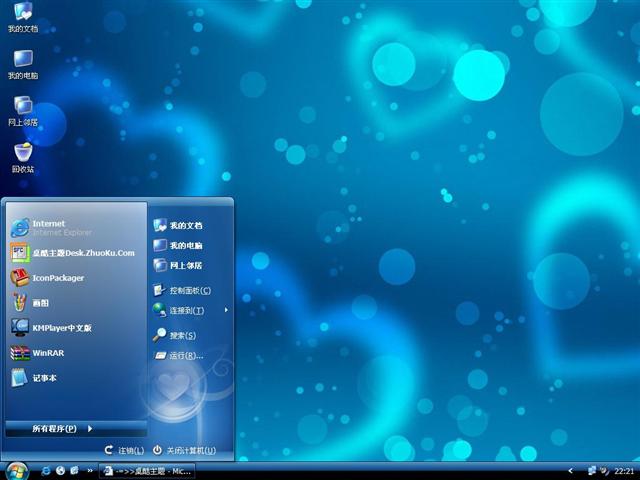
Task: Click the Start orb button
Action: pyautogui.click(x=17, y=469)
